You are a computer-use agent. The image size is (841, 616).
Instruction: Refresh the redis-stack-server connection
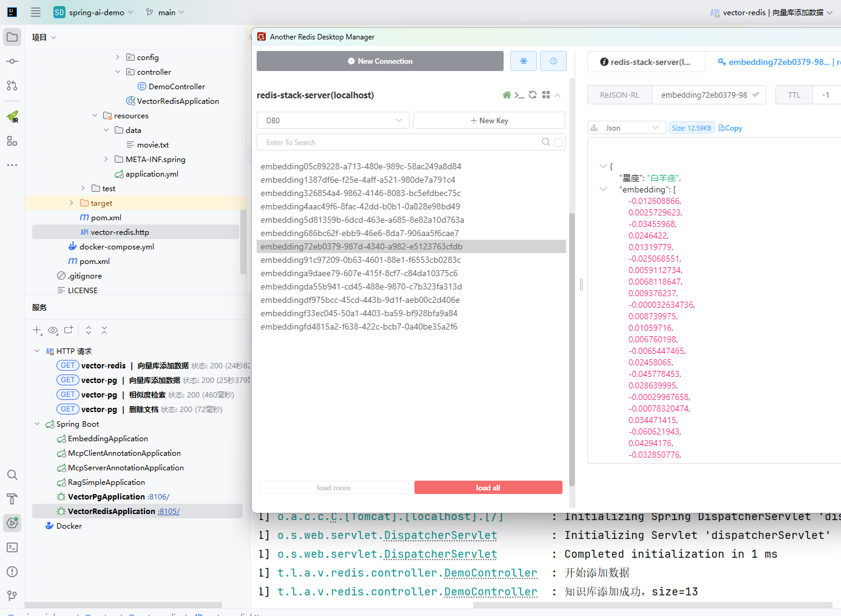532,95
